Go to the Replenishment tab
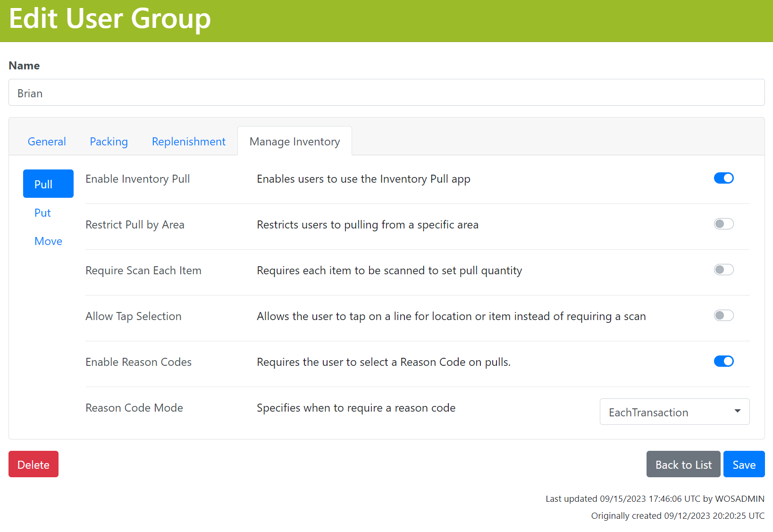Image resolution: width=773 pixels, height=532 pixels. (188, 142)
